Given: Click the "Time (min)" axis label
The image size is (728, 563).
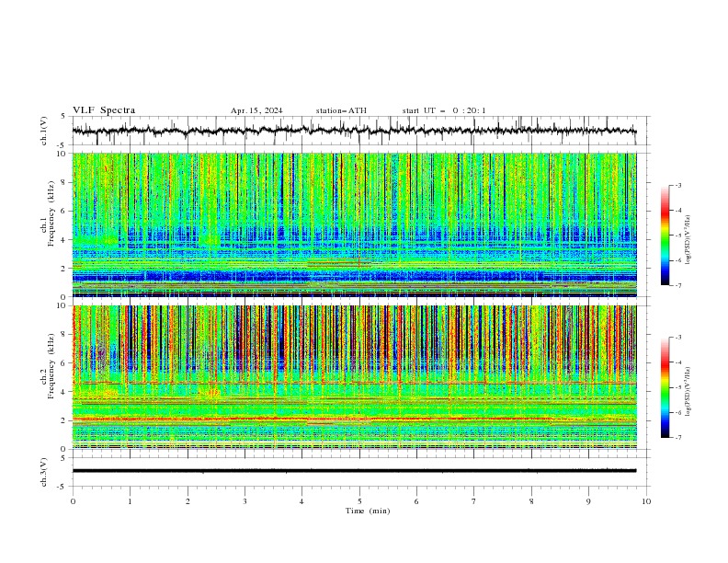Looking at the screenshot, I should [368, 511].
